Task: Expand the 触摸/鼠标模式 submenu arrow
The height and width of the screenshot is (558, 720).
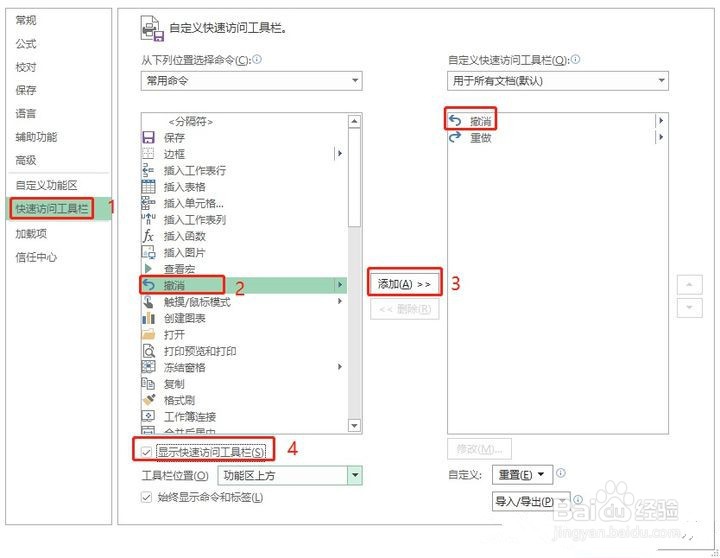Action: [340, 301]
